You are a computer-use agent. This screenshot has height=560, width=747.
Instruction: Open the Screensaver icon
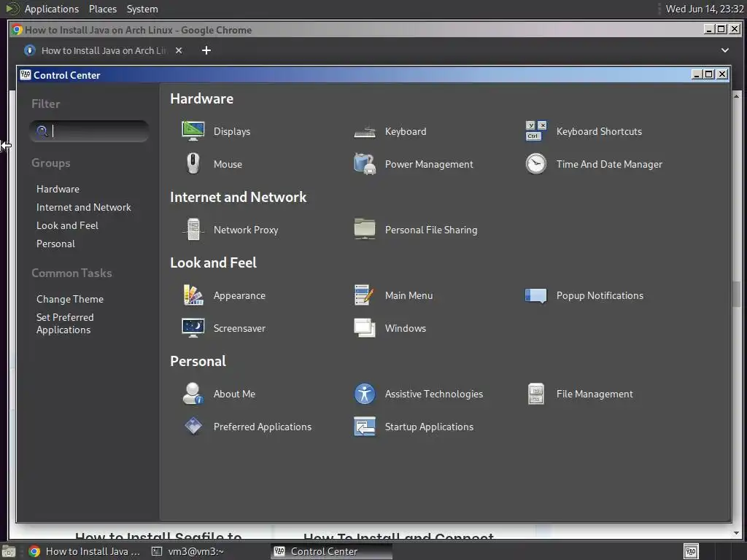(x=193, y=328)
